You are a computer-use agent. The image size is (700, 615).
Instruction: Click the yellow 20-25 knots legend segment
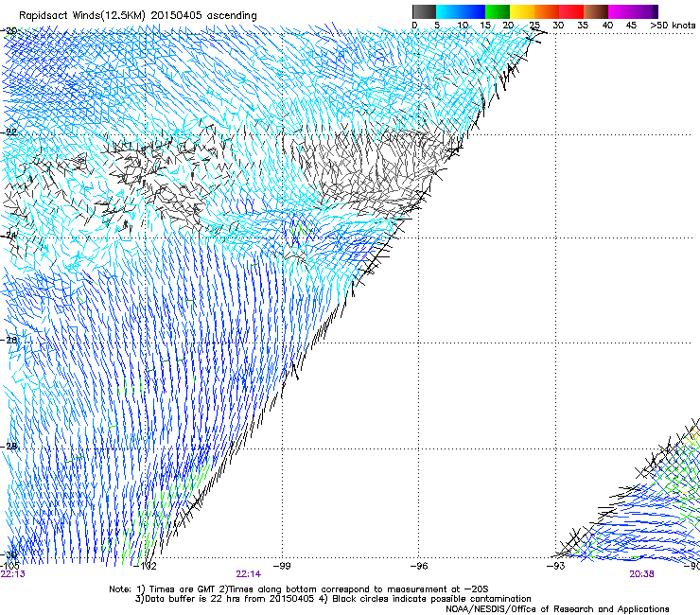522,11
